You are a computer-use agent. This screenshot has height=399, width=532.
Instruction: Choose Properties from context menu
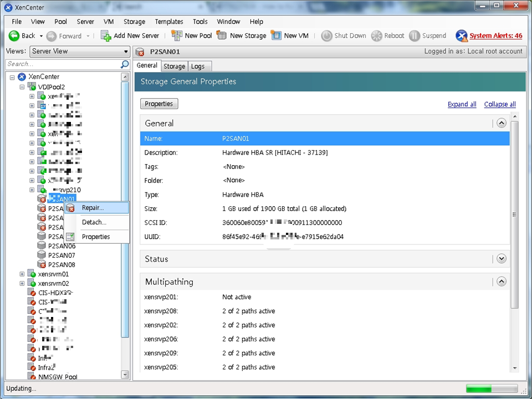(96, 237)
